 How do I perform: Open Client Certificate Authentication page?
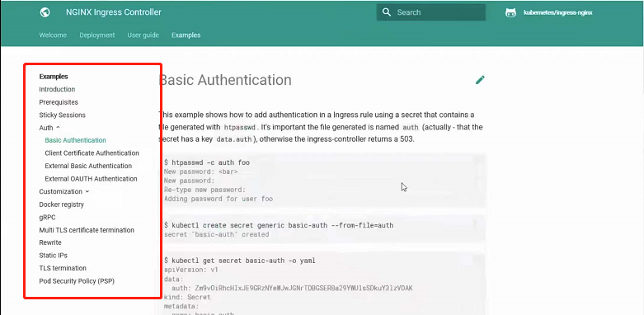(92, 153)
